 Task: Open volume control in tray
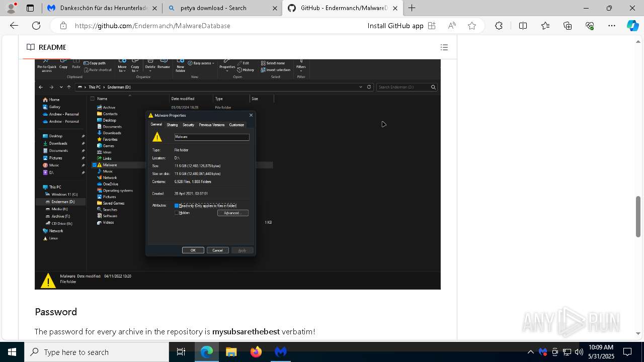[579, 352]
